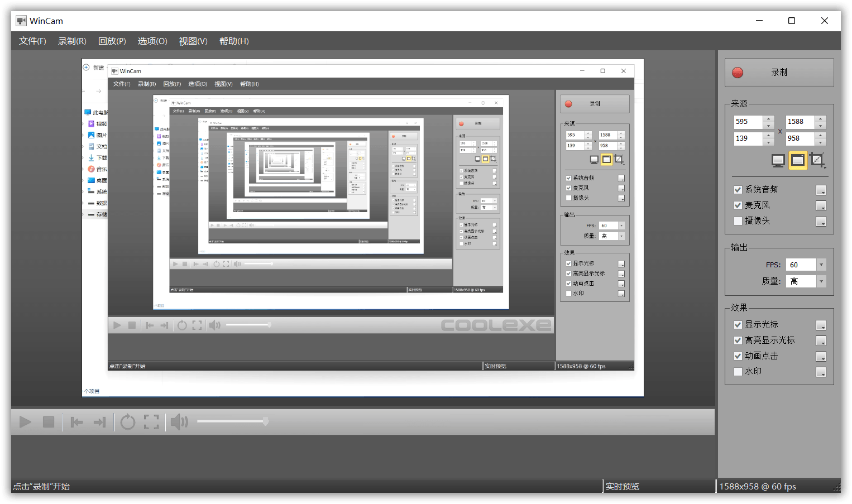Open the 系统音频 device selector dropdown

click(821, 190)
